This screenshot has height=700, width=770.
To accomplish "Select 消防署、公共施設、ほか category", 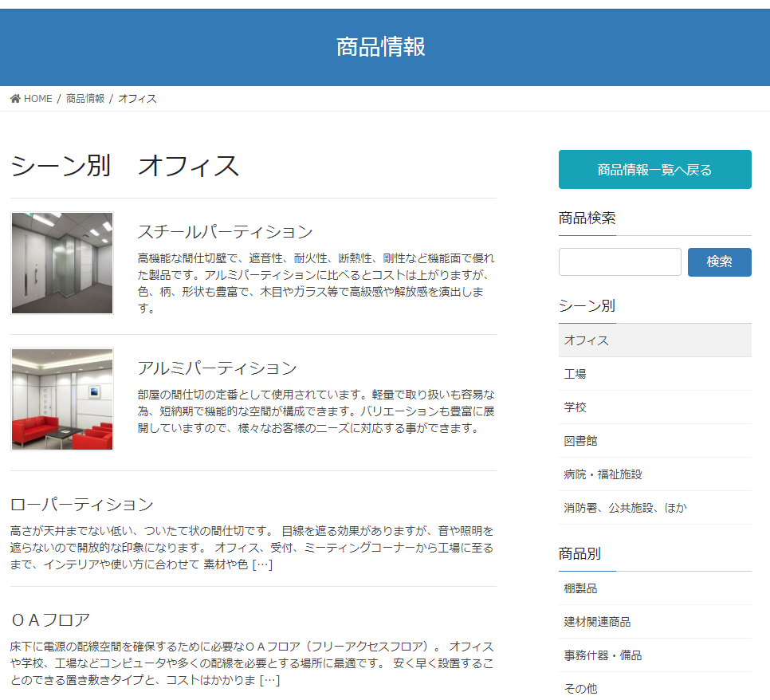I will point(625,508).
